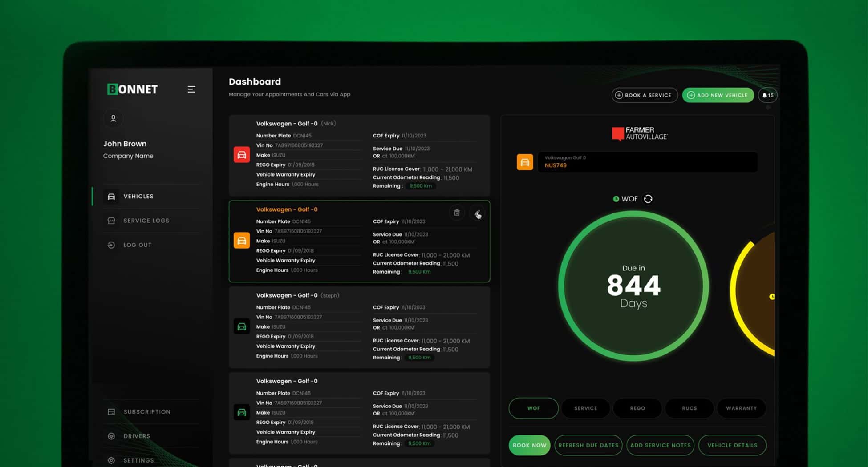Select the orange car icon in the highlighted card
This screenshot has height=467, width=868.
242,241
